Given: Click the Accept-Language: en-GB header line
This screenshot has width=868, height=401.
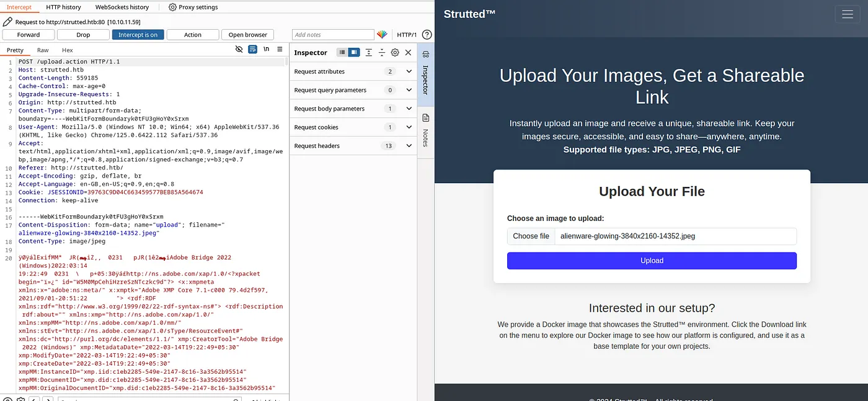Looking at the screenshot, I should [96, 184].
